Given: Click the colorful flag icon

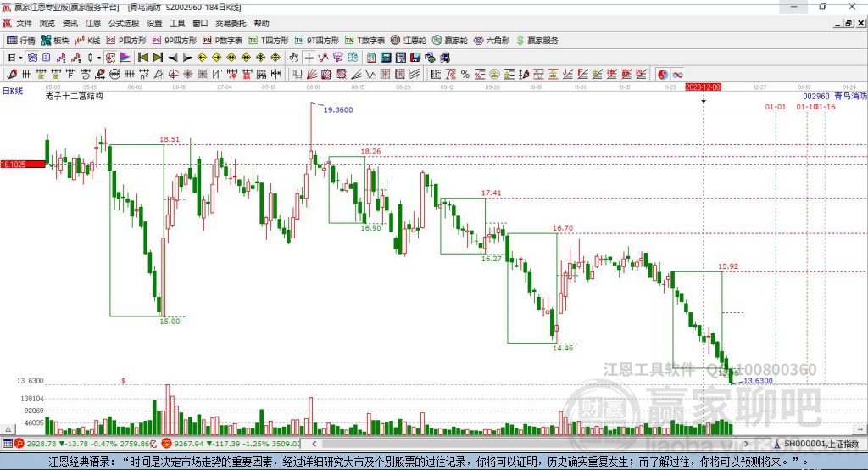Looking at the screenshot, I should [x=125, y=58].
